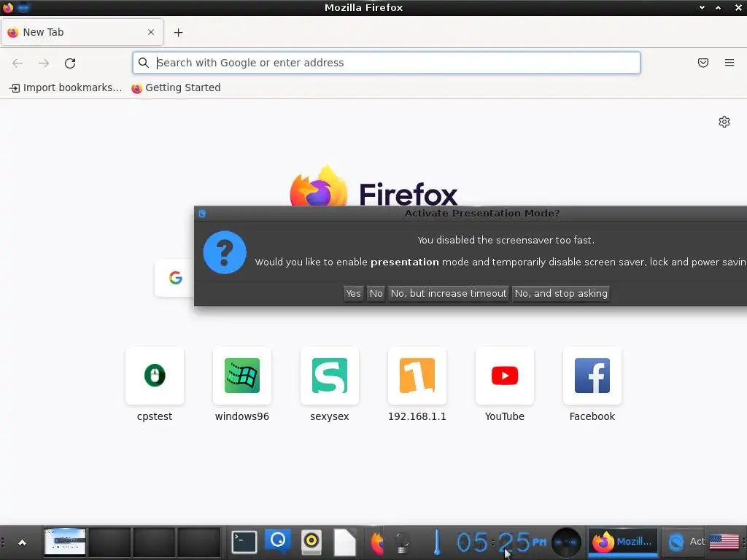Open the yellow speaker audio app launcher
The image size is (747, 560).
311,542
